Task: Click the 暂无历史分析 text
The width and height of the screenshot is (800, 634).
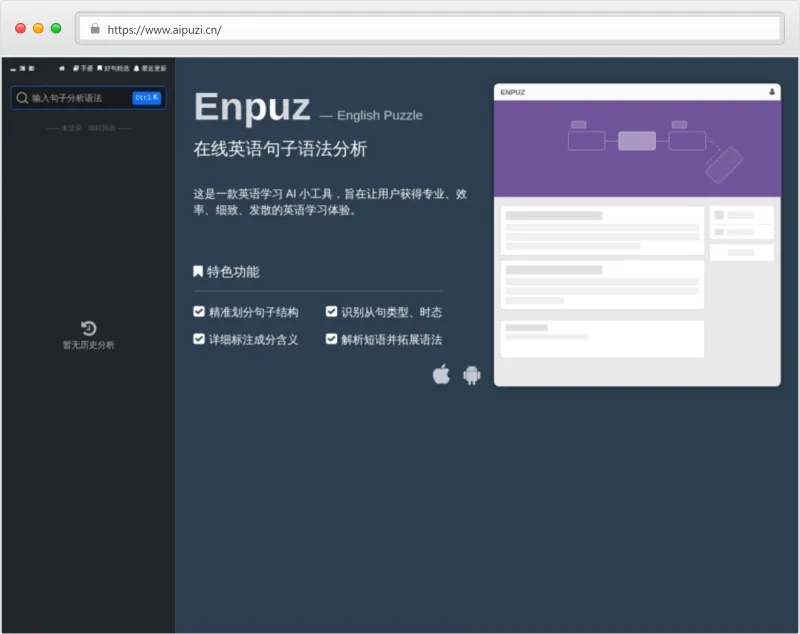Action: pos(89,345)
